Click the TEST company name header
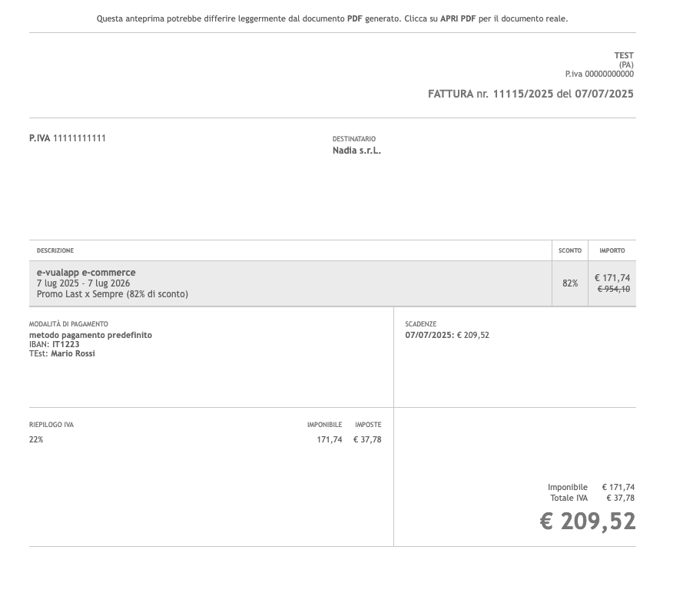 pyautogui.click(x=624, y=55)
